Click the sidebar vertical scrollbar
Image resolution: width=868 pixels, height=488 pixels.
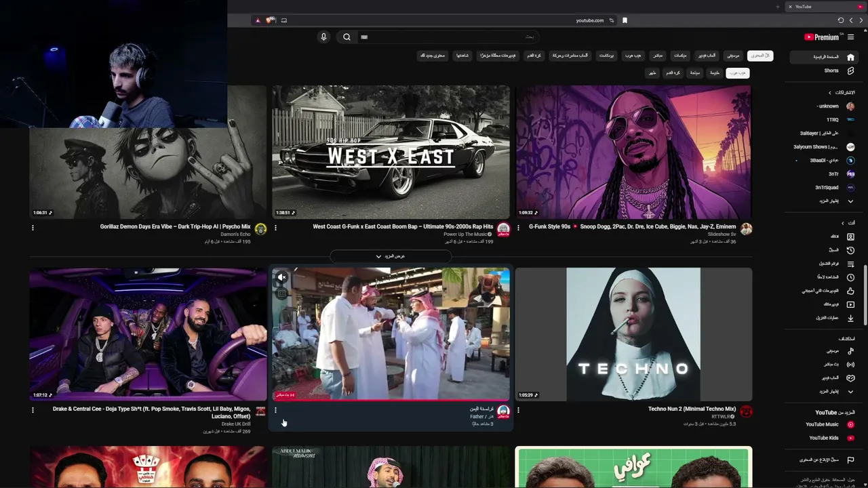865,295
